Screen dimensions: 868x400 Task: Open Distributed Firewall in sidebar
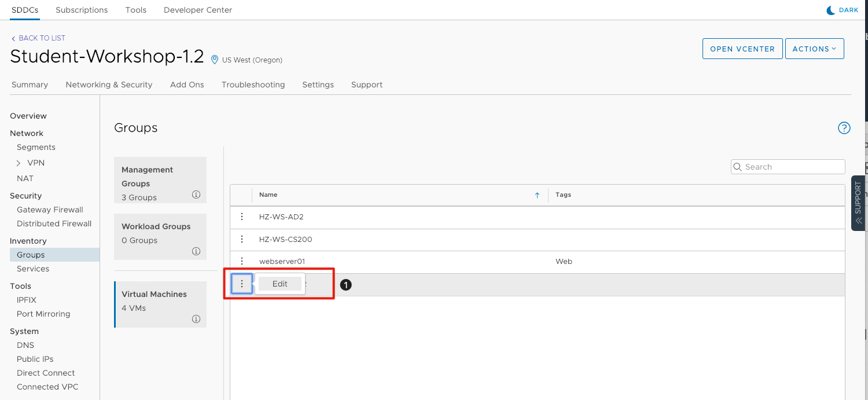tap(54, 223)
